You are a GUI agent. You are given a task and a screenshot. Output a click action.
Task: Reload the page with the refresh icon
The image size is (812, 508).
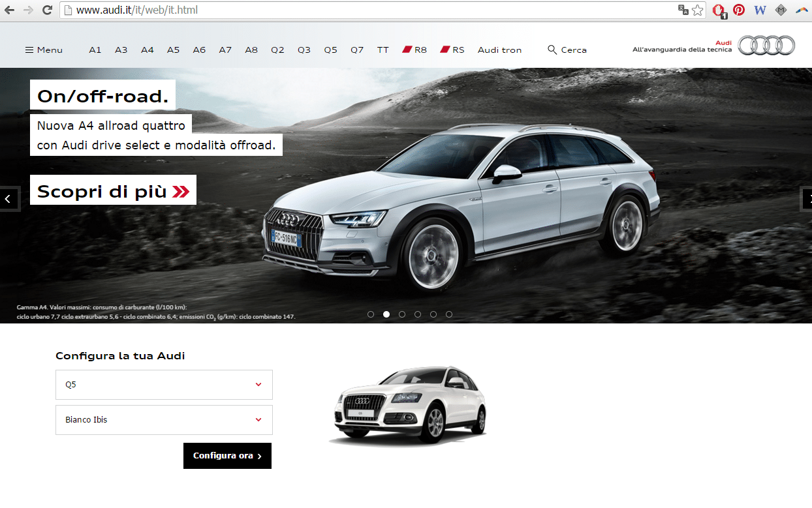47,10
